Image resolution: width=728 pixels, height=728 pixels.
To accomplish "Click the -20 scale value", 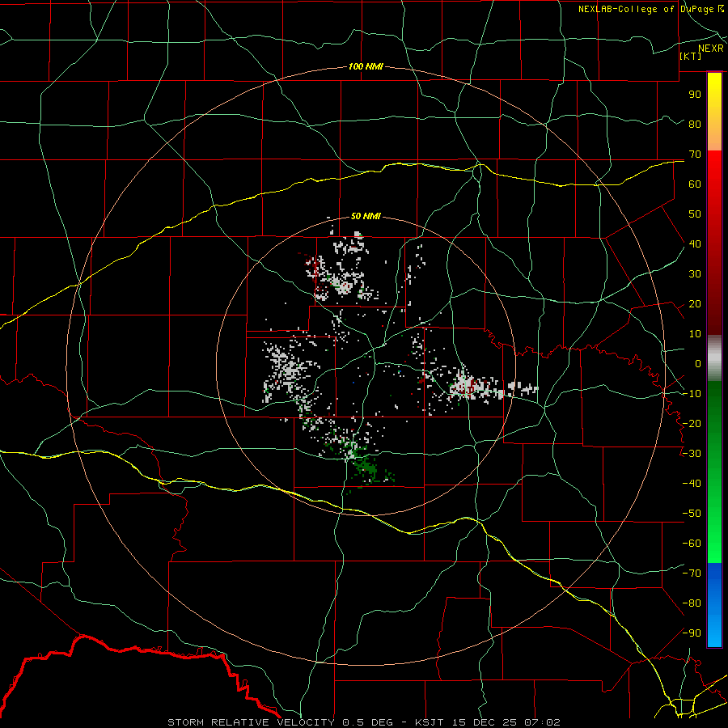I will 692,423.
